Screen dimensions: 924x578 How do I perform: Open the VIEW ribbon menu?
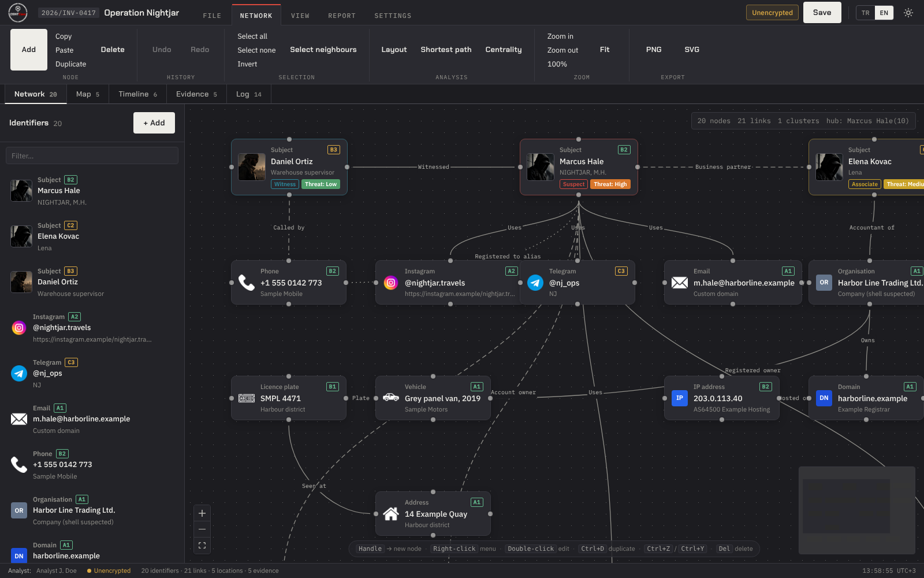point(300,16)
